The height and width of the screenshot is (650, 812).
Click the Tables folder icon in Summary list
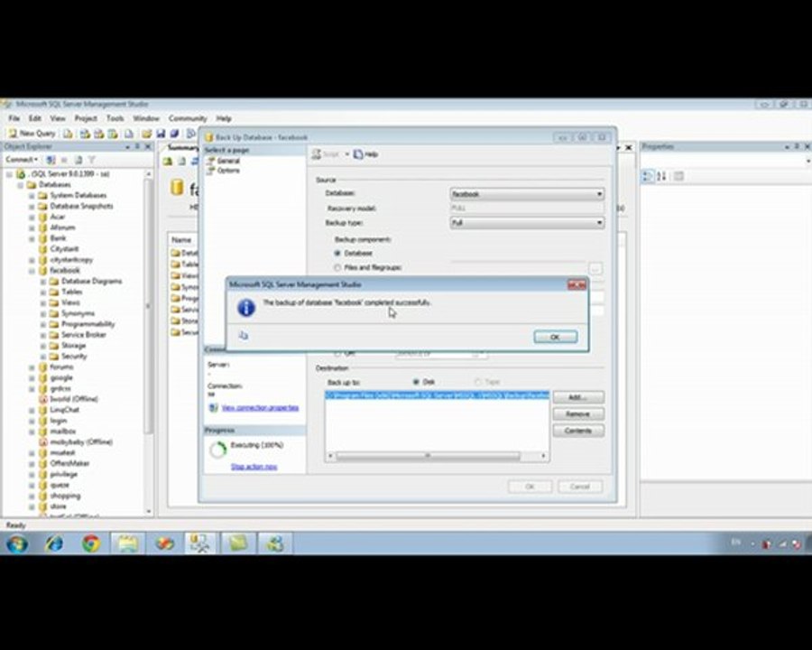point(175,265)
